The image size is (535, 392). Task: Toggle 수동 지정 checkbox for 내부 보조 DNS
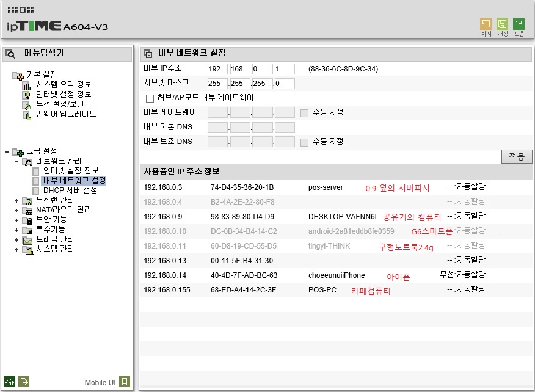click(304, 142)
